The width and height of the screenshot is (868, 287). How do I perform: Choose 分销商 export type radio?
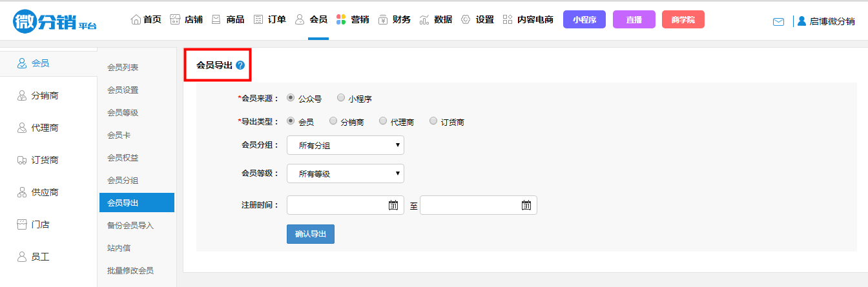(333, 121)
